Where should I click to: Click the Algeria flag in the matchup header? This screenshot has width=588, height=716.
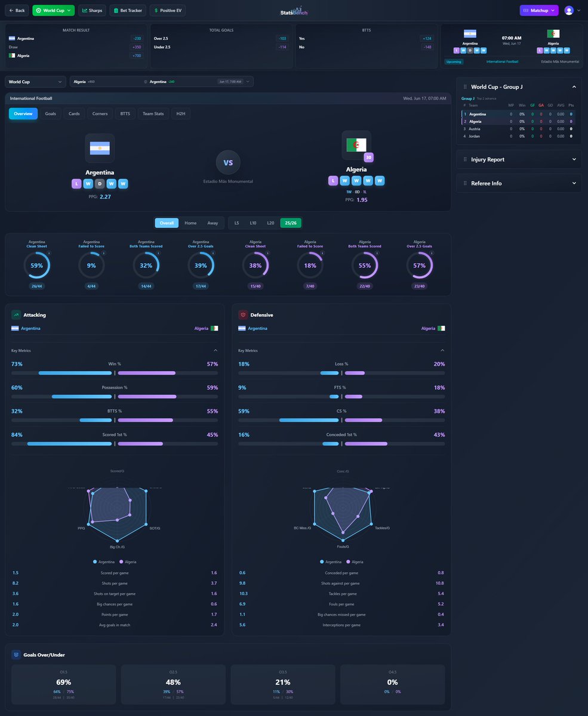click(x=356, y=145)
